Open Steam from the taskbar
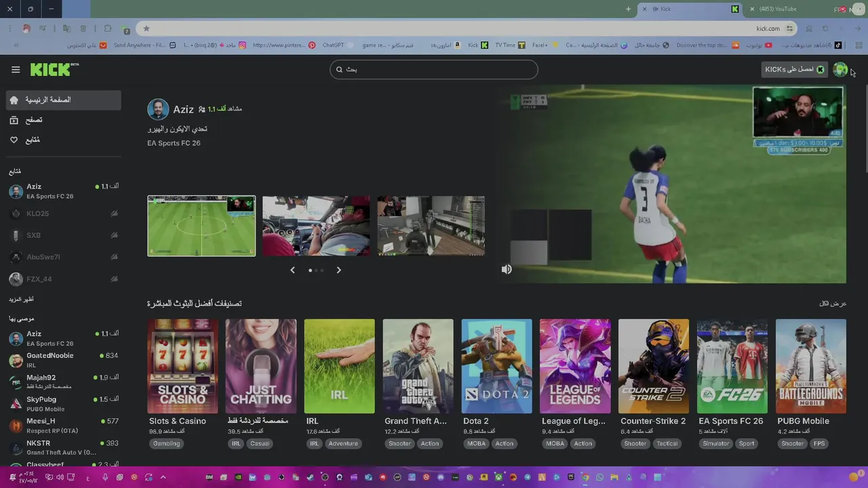Screen dimensions: 868x488 310,477
